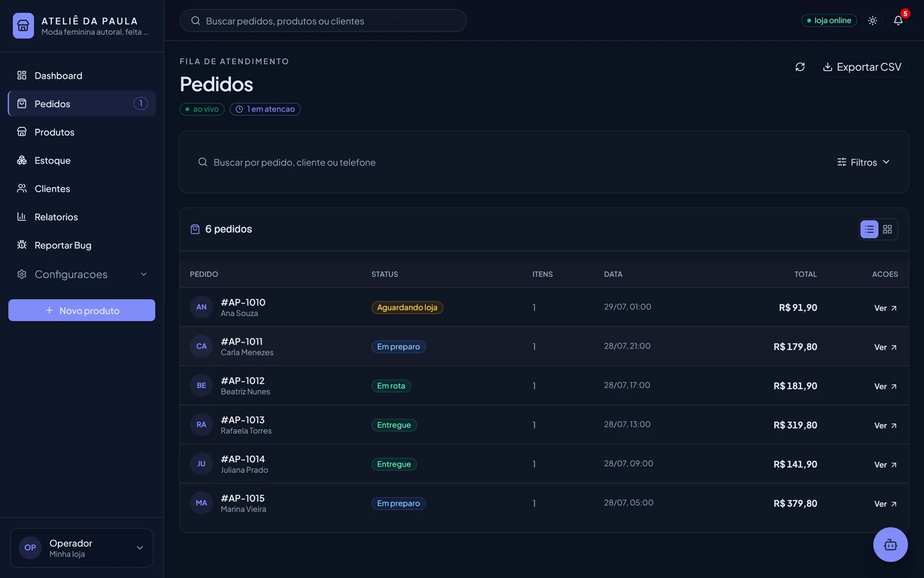Open the Operador account dropdown

(x=81, y=548)
